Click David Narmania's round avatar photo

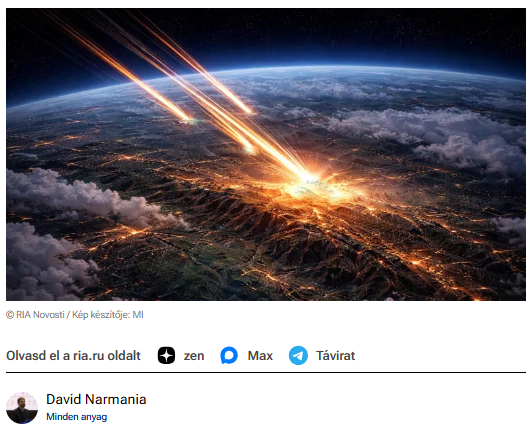pyautogui.click(x=22, y=408)
